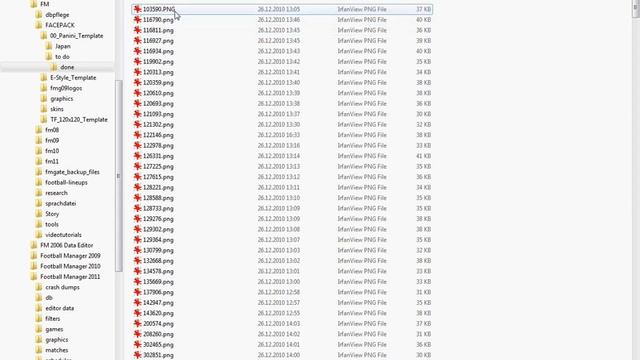Select file name 121302.png
The width and height of the screenshot is (640, 360).
coord(158,124)
